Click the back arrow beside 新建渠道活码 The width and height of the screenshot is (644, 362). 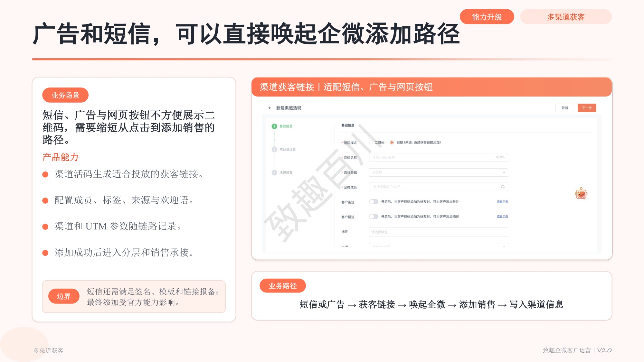270,108
